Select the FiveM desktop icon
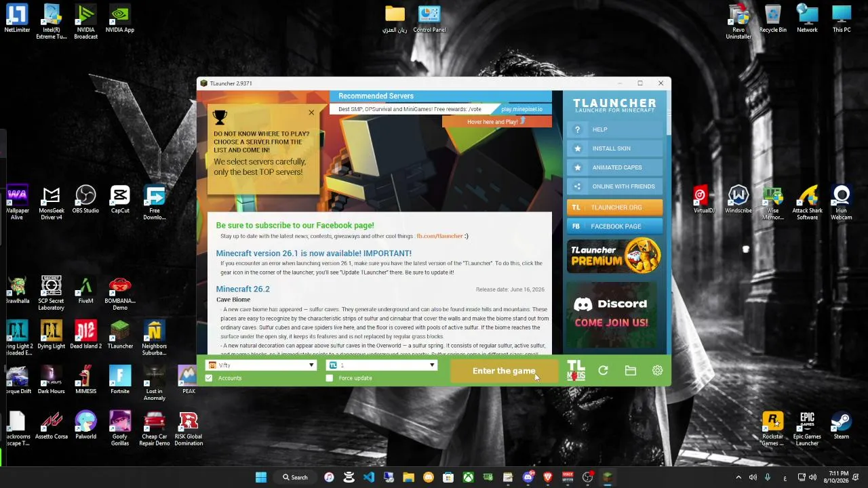The image size is (868, 488). click(x=85, y=290)
